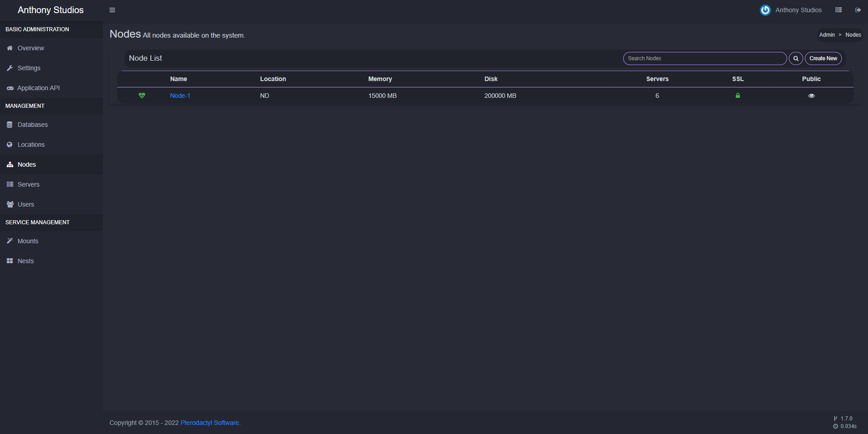Click the 0.034s load time text
Image resolution: width=868 pixels, height=434 pixels.
(849, 426)
